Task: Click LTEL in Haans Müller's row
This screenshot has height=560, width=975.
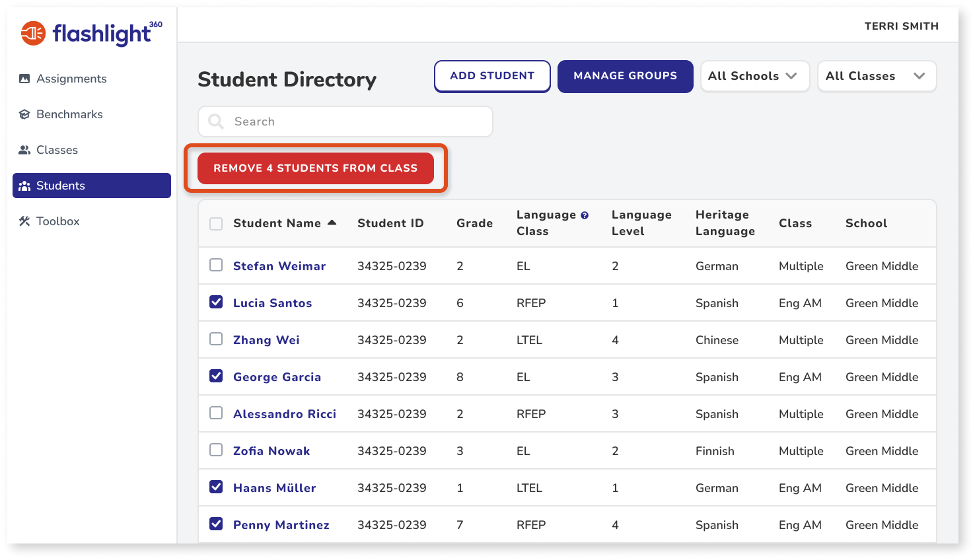Action: coord(529,488)
